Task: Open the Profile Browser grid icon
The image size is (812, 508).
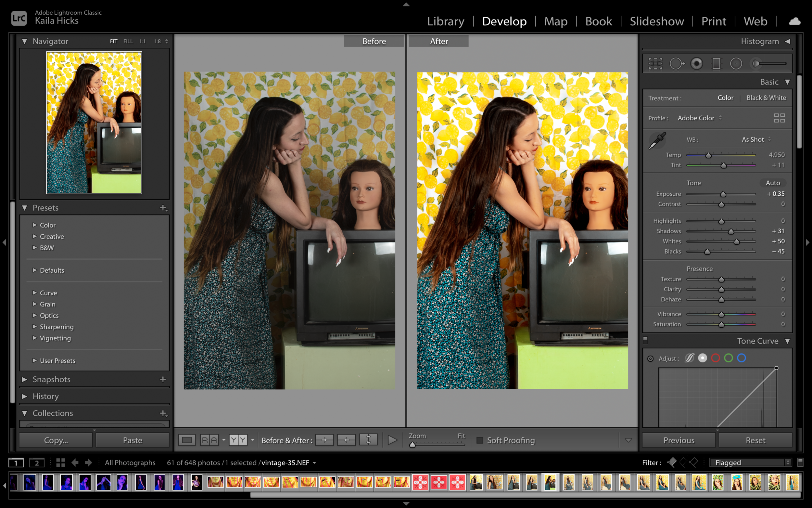Action: (x=779, y=118)
